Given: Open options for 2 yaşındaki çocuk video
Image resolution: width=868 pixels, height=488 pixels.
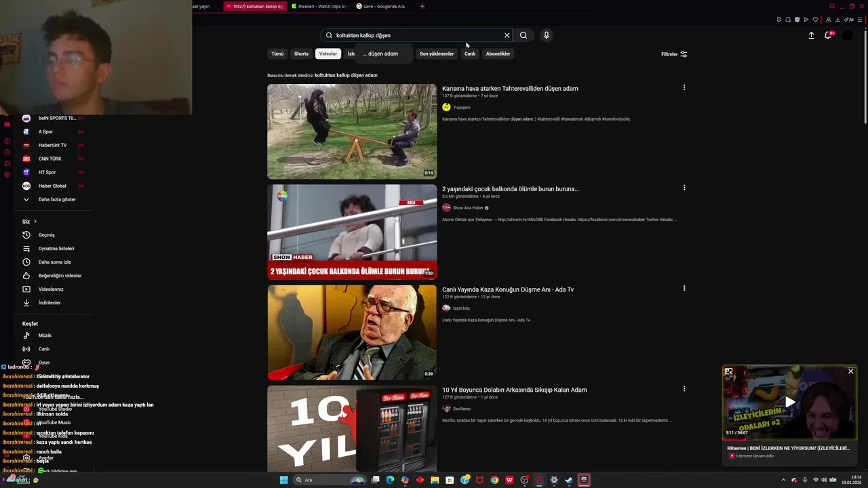Looking at the screenshot, I should pyautogui.click(x=684, y=188).
